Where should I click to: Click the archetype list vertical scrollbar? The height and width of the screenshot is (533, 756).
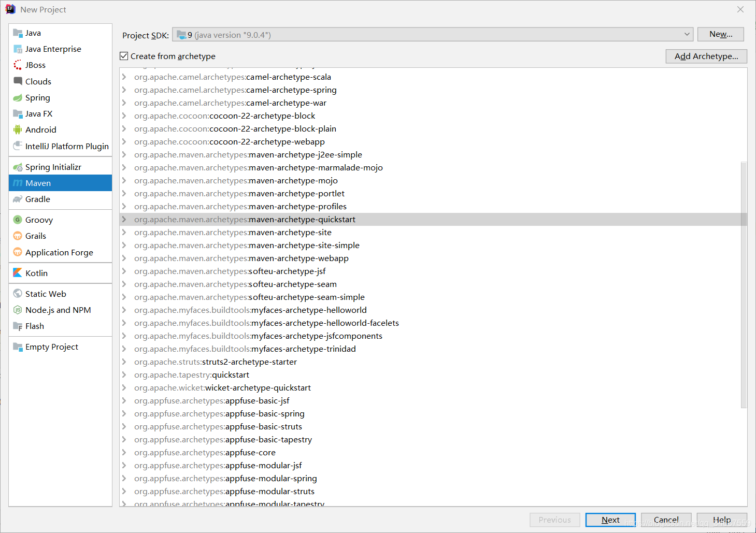click(x=744, y=285)
